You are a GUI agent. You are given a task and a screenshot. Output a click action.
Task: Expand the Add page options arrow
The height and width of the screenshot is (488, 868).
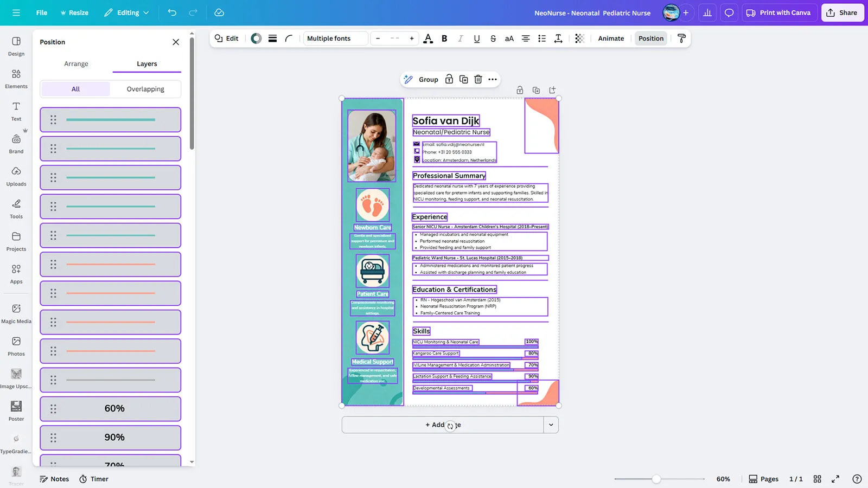551,425
